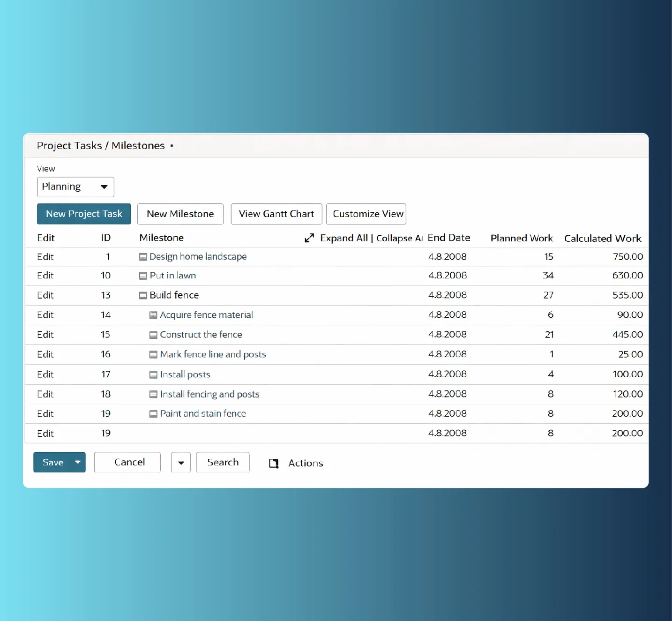Screen dimensions: 672x621
Task: Edit the Install posts row
Action: pyautogui.click(x=45, y=374)
